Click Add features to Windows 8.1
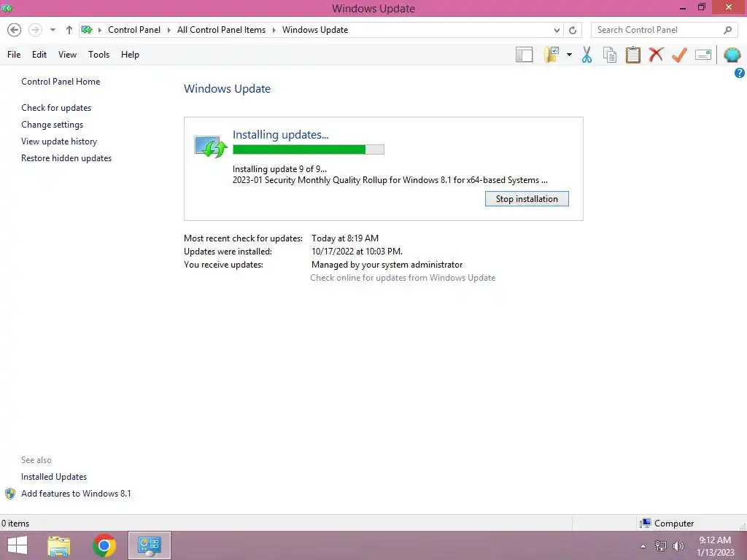The image size is (747, 560). [x=76, y=494]
